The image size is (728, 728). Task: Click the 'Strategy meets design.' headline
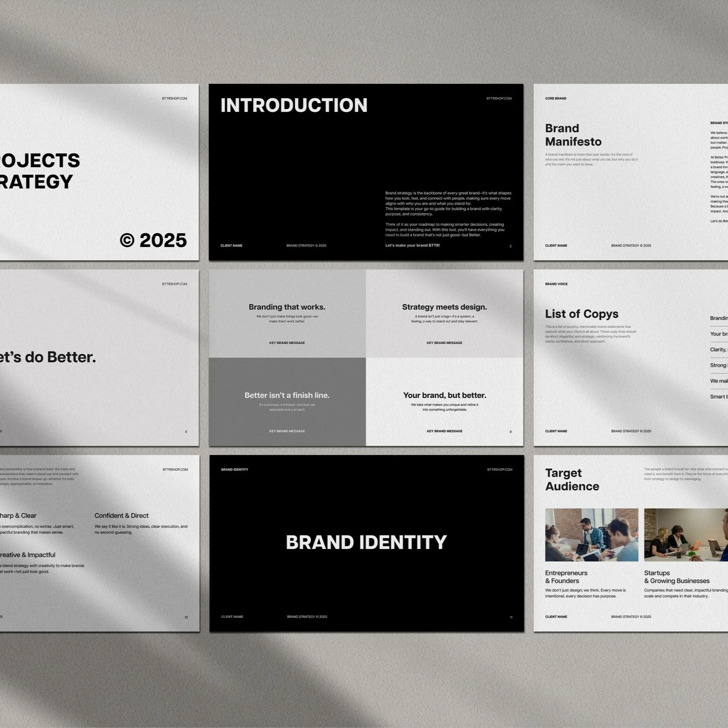point(444,307)
